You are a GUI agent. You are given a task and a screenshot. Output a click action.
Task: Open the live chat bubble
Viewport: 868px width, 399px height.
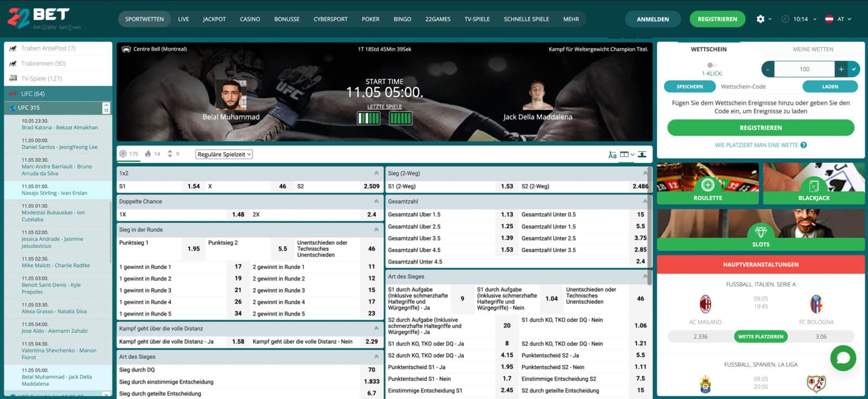click(x=843, y=358)
